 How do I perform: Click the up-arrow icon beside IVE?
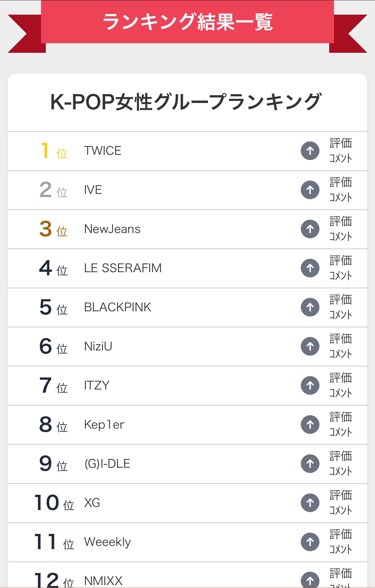(x=310, y=190)
